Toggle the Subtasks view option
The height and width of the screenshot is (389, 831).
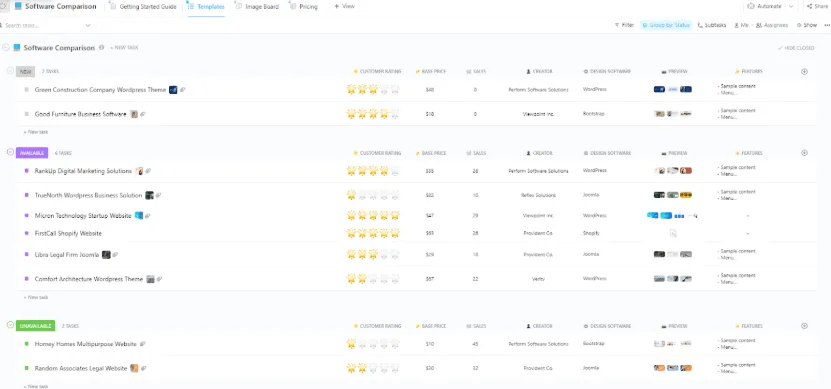712,25
